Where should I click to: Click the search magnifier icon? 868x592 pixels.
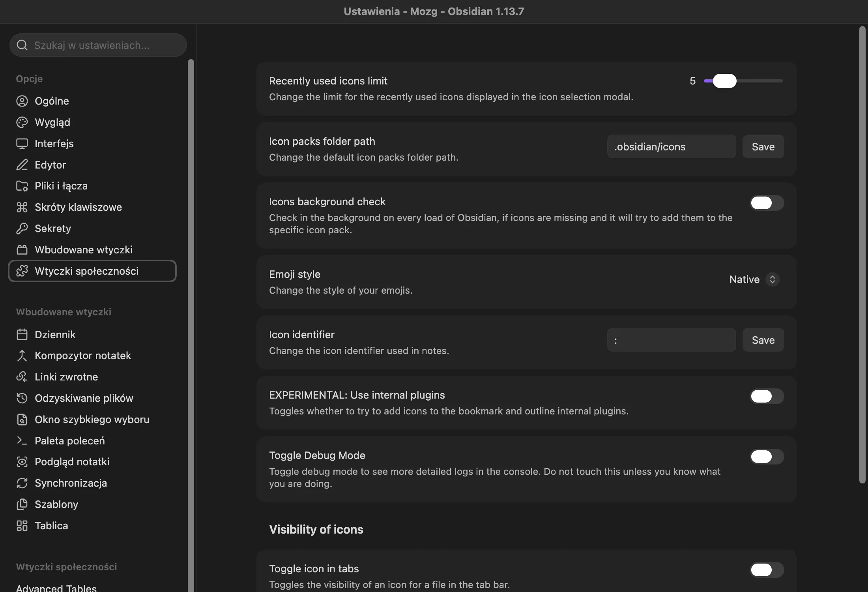coord(22,45)
